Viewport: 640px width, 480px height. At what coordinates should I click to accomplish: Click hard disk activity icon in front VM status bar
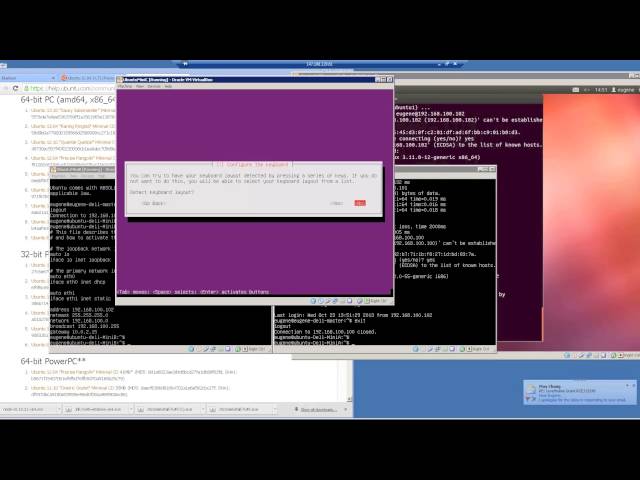[x=313, y=301]
